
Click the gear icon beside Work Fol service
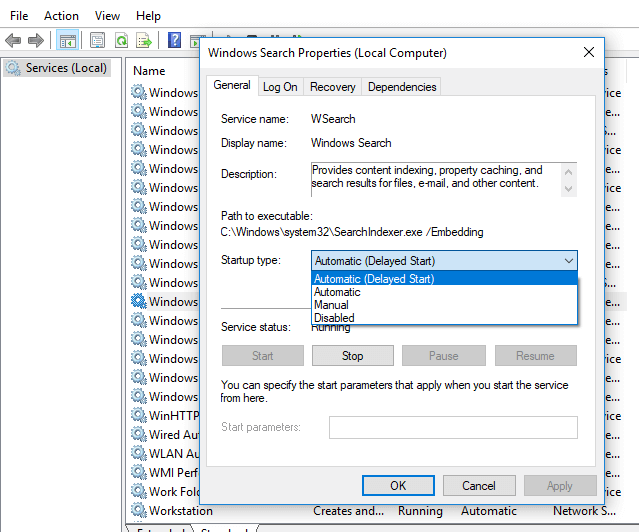(139, 491)
